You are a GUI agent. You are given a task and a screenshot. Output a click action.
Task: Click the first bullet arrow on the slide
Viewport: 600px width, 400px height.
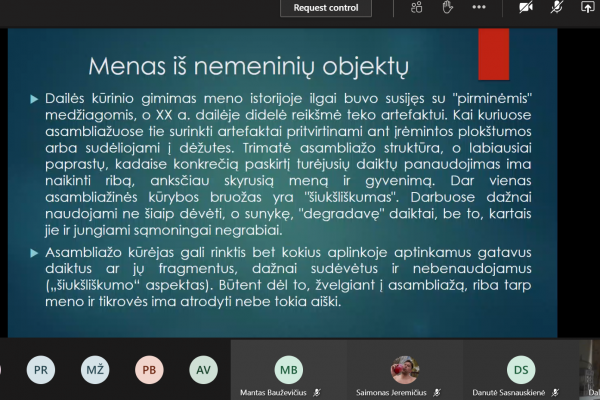[34, 100]
